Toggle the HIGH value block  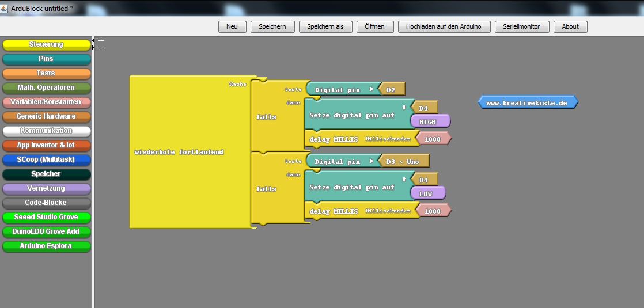428,122
